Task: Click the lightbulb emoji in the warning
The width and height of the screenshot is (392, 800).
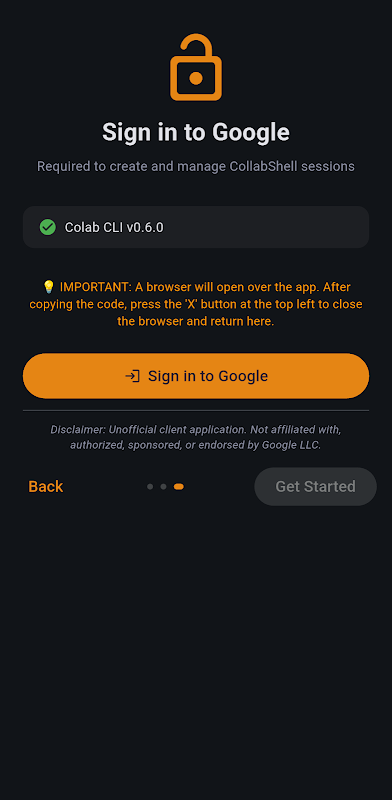Action: pos(48,287)
